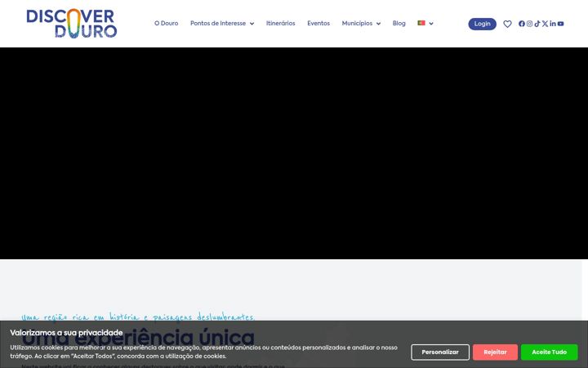
Task: Open the LinkedIn icon link
Action: pyautogui.click(x=553, y=24)
